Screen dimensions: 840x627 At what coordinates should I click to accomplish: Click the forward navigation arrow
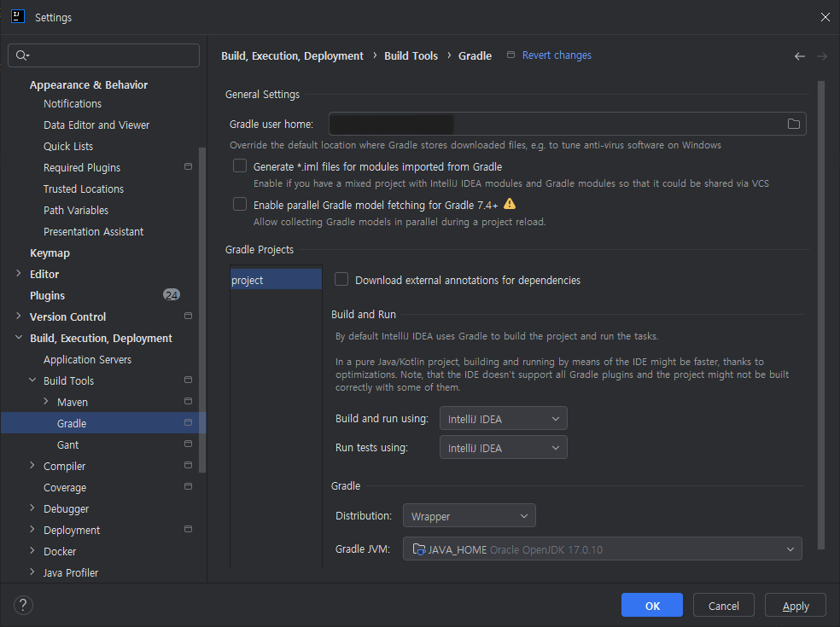tap(822, 56)
